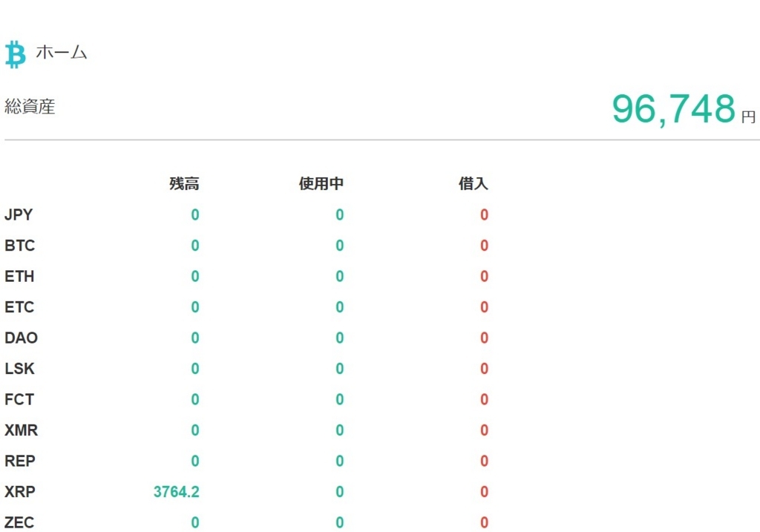Click the JPY 借入 red value
This screenshot has width=760, height=532.
(484, 214)
